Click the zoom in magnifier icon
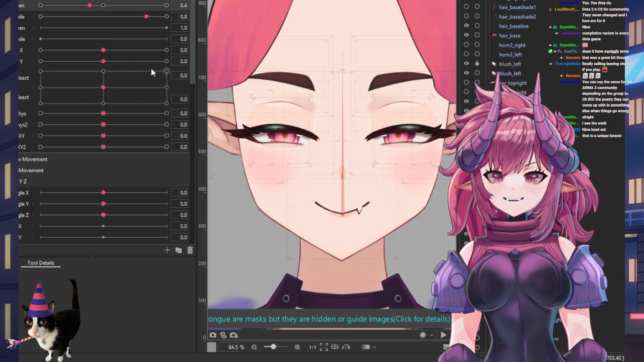Image resolution: width=644 pixels, height=362 pixels. tap(297, 347)
